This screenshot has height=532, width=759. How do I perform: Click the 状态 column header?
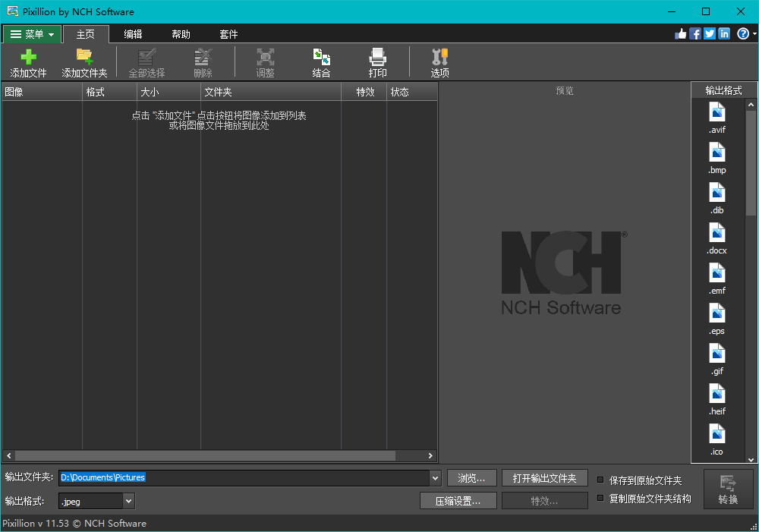pos(412,92)
